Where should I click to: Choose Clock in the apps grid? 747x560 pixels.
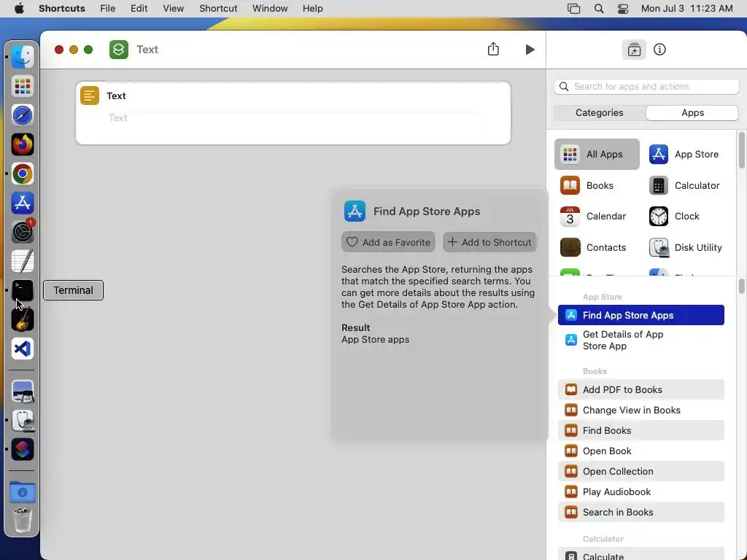(674, 217)
